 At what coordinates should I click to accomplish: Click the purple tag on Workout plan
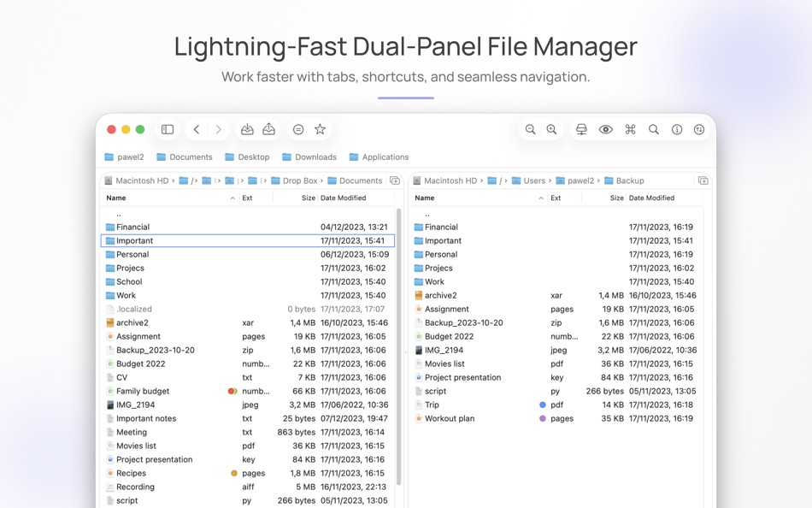coord(543,419)
